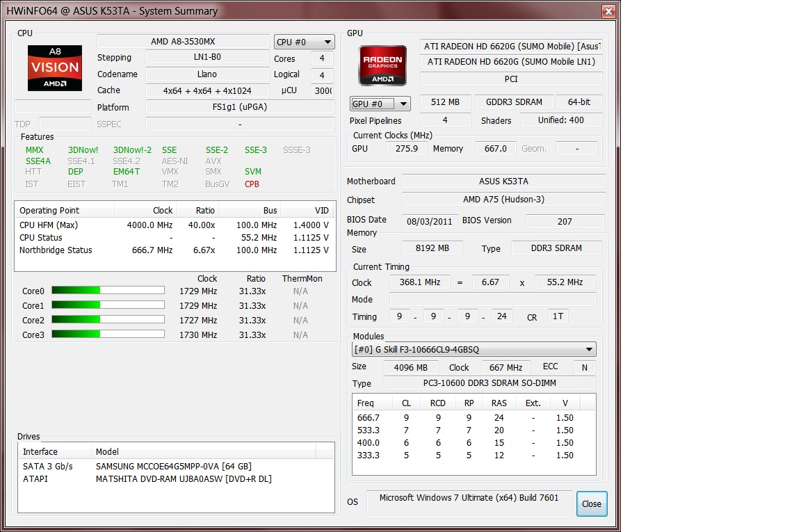Select the MATSHITA DVD-RAM UJ8A0ASW drive row
The width and height of the screenshot is (801, 532).
click(176, 479)
